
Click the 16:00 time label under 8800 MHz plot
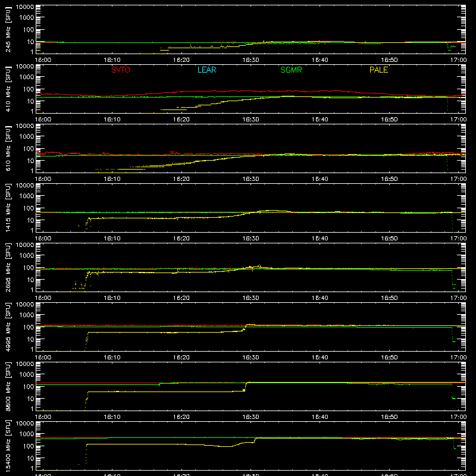pos(43,417)
